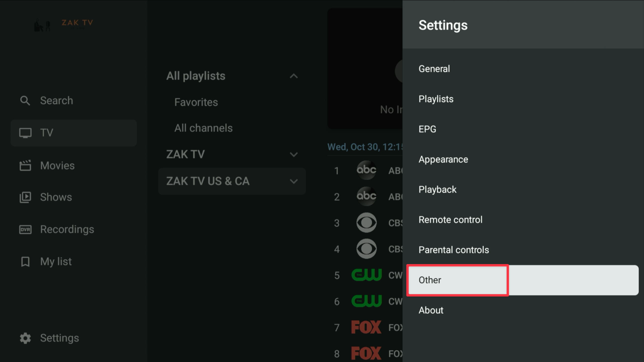
Task: Click the Shows library icon
Action: [25, 197]
